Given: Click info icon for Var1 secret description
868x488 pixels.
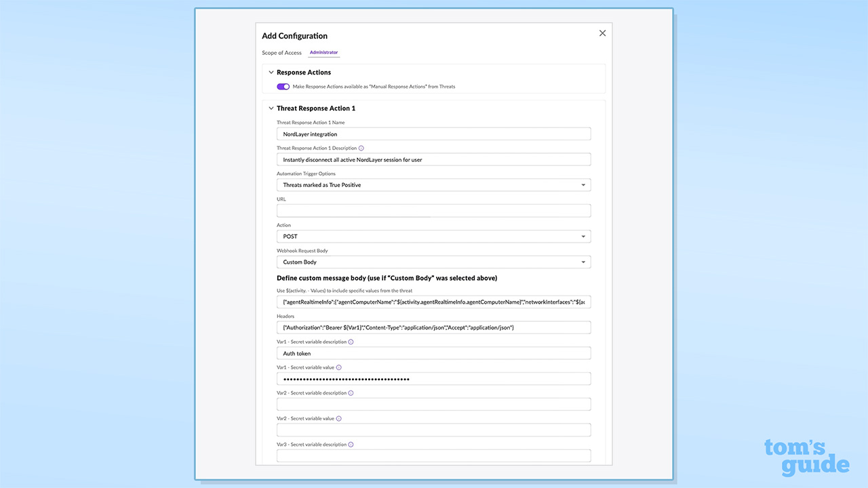Looking at the screenshot, I should (x=351, y=342).
